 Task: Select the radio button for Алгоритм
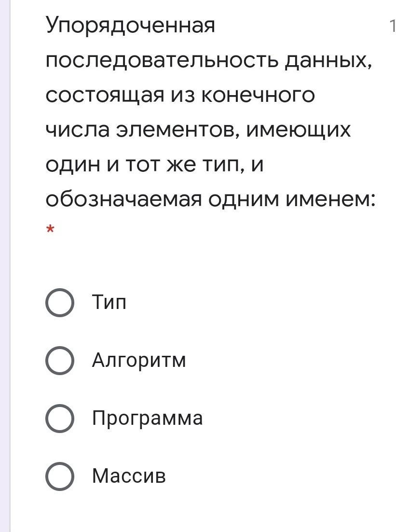pyautogui.click(x=60, y=361)
